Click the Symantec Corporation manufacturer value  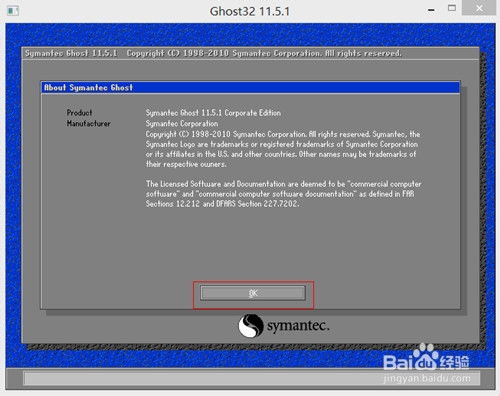pos(182,124)
